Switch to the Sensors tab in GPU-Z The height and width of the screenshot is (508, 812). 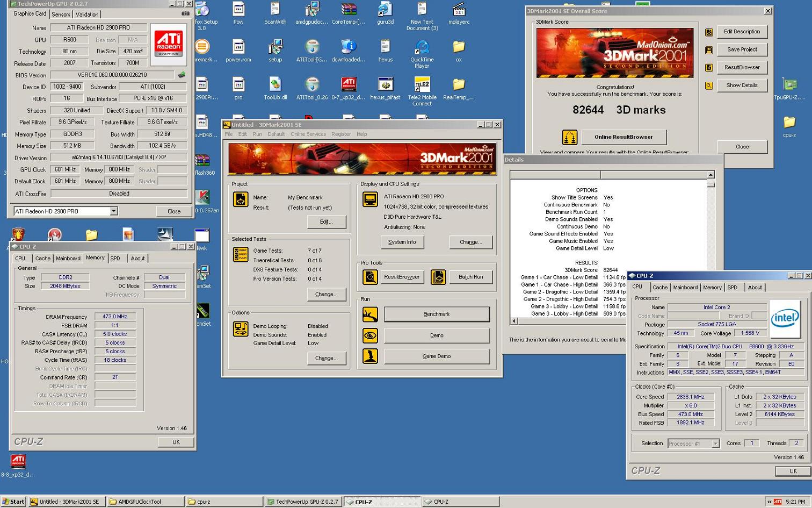pos(61,15)
